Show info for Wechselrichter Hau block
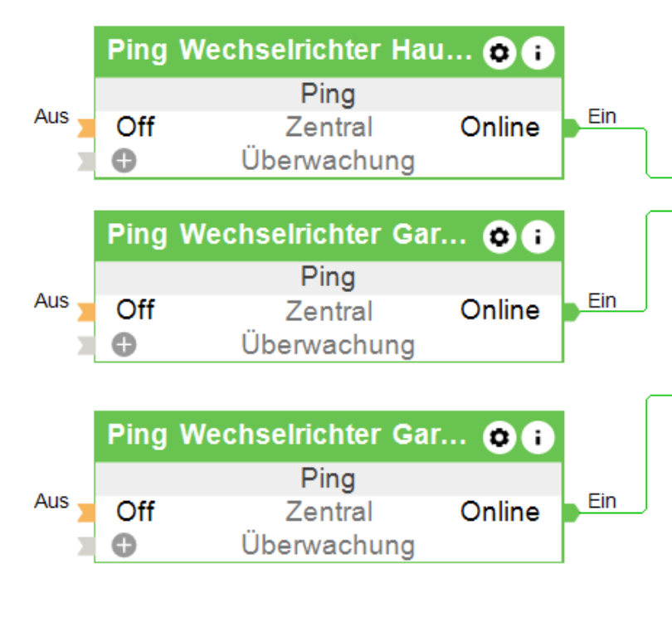 538,53
